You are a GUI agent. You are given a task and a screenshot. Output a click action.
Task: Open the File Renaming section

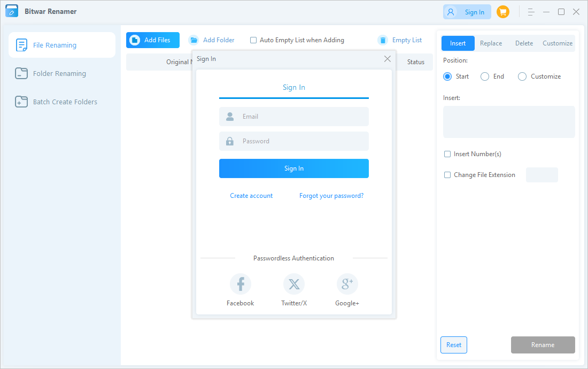pyautogui.click(x=62, y=45)
